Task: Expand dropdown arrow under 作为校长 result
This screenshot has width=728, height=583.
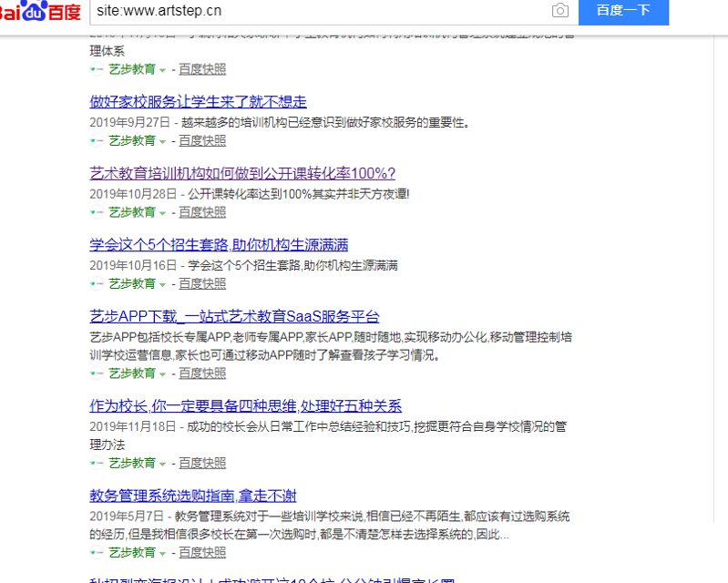Action: point(162,465)
